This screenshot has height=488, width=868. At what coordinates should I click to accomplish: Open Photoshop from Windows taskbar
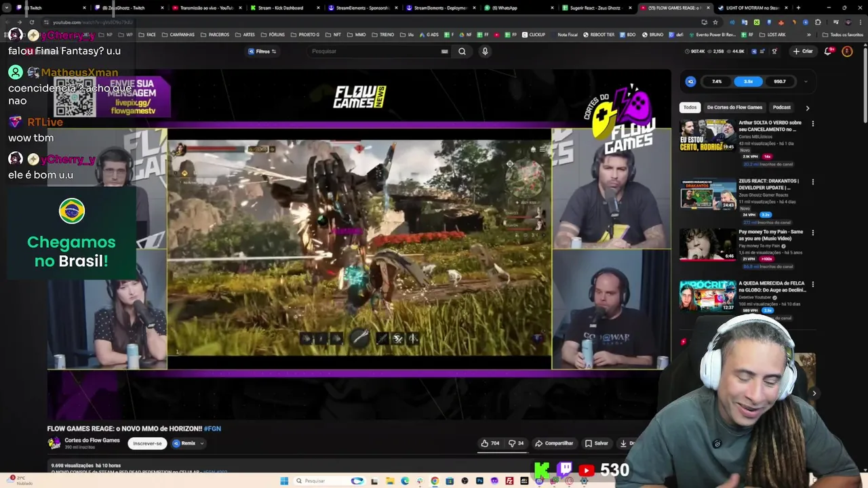pos(479,481)
